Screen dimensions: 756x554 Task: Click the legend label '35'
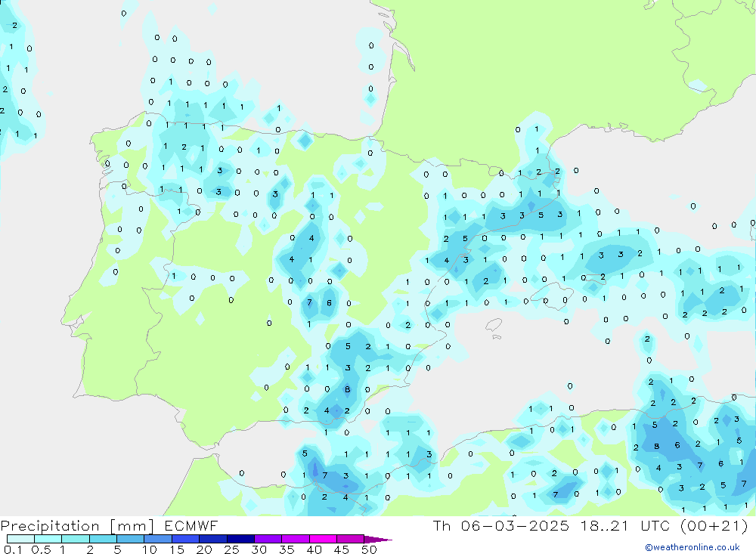tap(287, 549)
